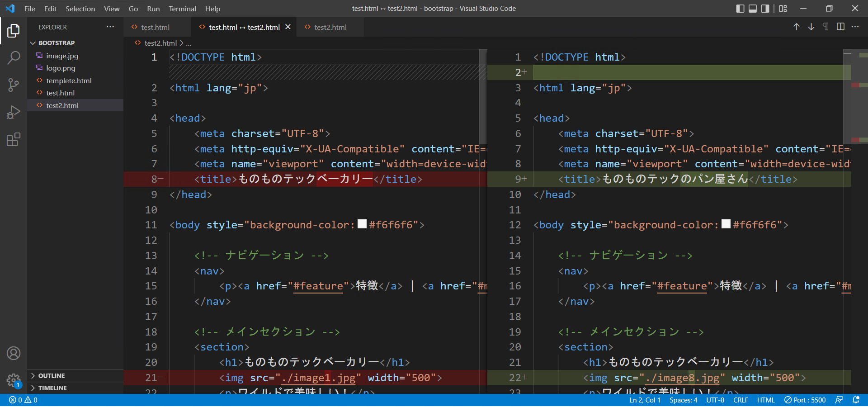Click Live Server Port : 5500 status item

pyautogui.click(x=805, y=400)
